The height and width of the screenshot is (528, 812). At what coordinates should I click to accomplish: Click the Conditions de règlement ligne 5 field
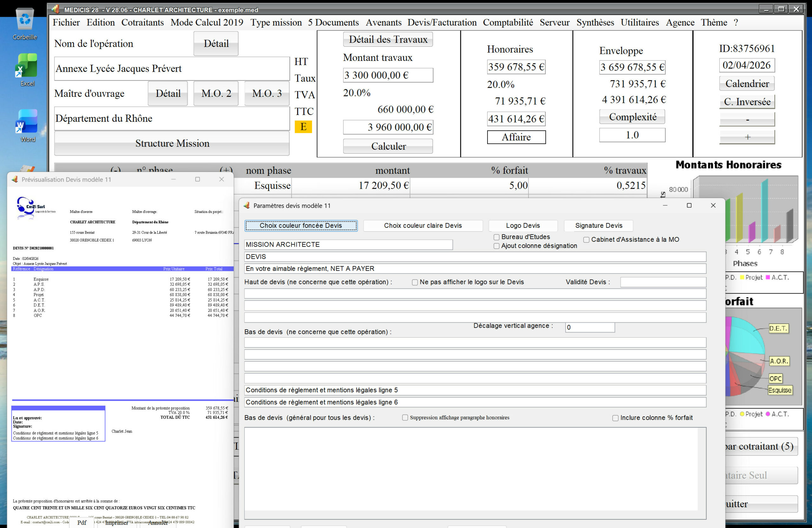[475, 390]
